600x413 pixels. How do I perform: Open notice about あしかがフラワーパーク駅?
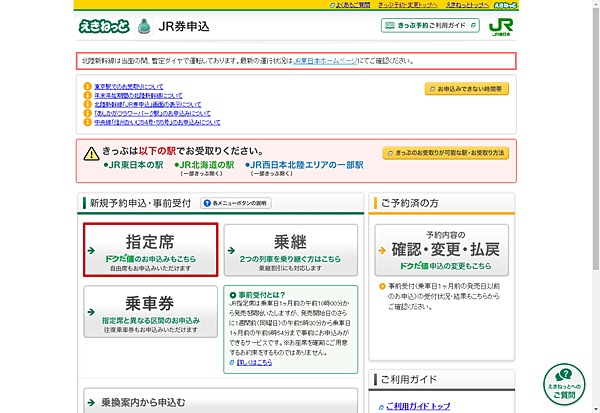click(x=152, y=113)
